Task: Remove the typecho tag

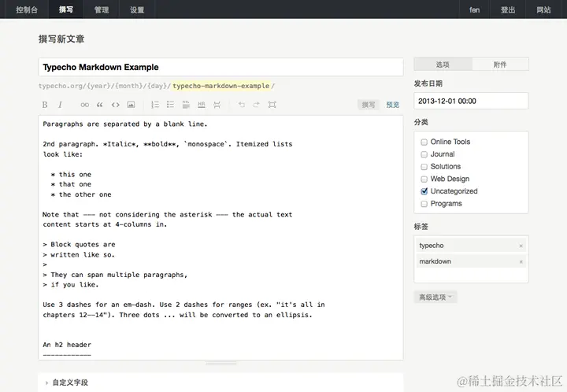Action: [x=521, y=246]
